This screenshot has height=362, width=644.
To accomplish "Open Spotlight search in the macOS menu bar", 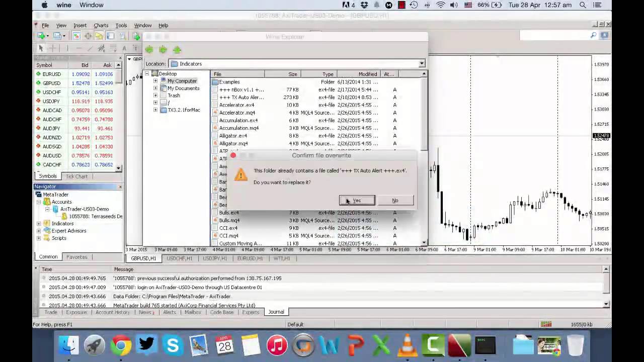I will (x=583, y=5).
